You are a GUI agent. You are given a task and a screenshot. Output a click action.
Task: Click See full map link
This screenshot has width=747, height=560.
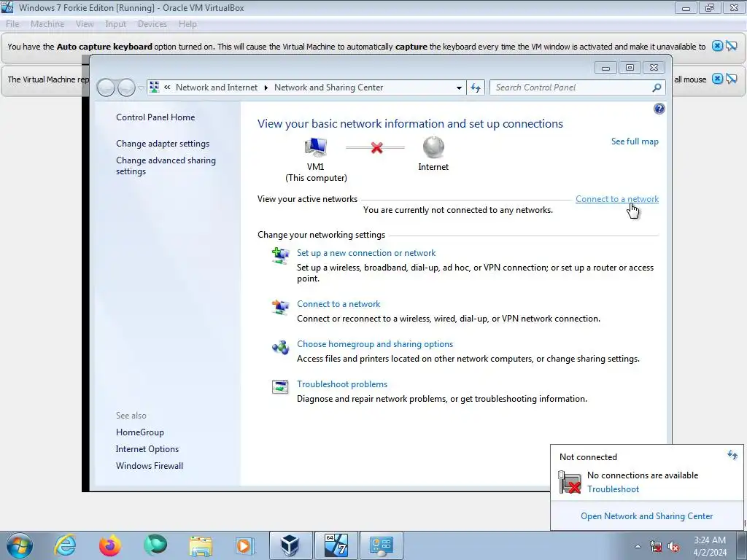[635, 141]
